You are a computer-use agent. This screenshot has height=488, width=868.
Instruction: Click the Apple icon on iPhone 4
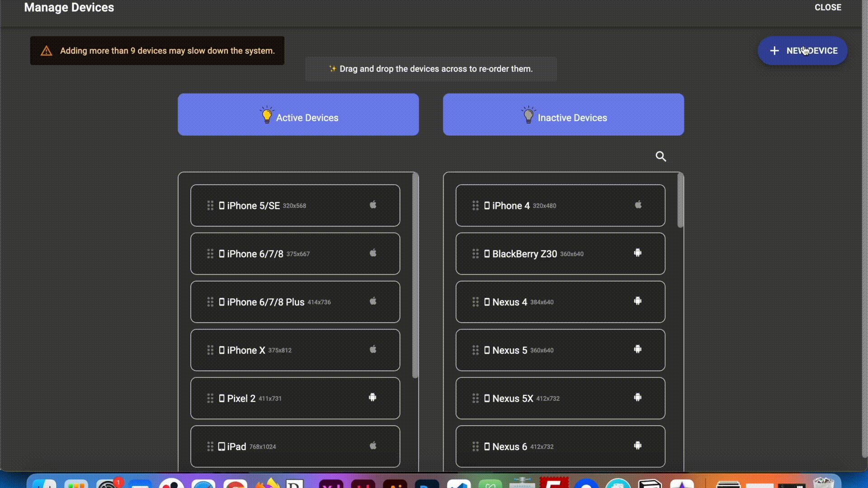[638, 205]
